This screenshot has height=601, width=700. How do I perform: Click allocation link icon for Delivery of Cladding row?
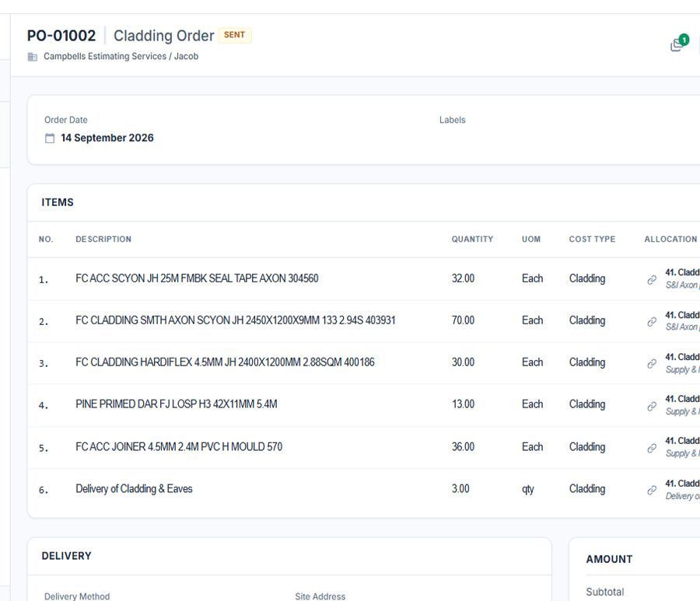[652, 491]
